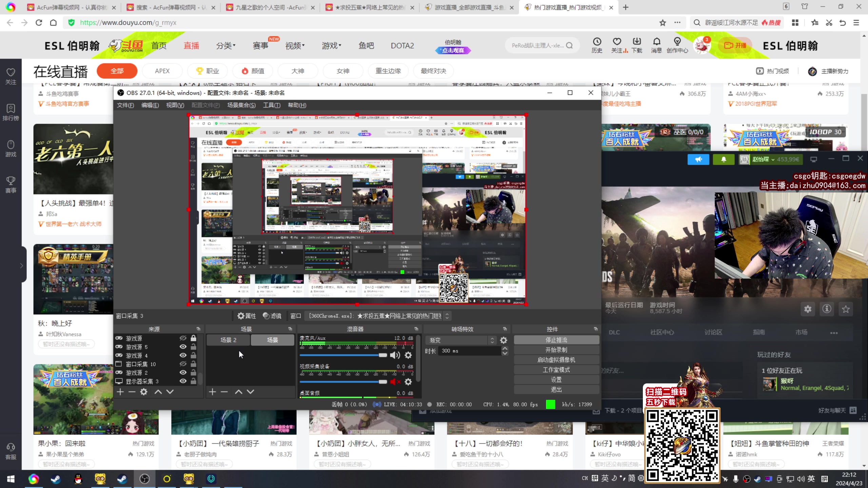The height and width of the screenshot is (488, 868).
Task: Mute the 麦克风/Aux speaker toggle
Action: [x=395, y=355]
